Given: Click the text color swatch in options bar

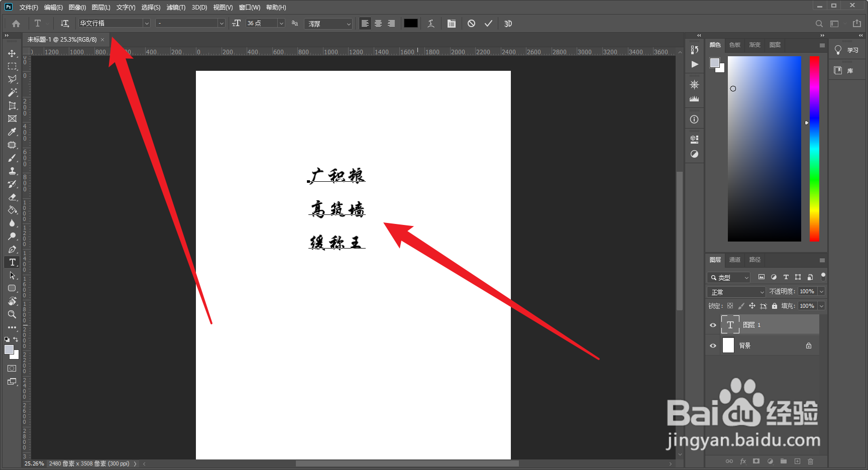Looking at the screenshot, I should pyautogui.click(x=411, y=23).
